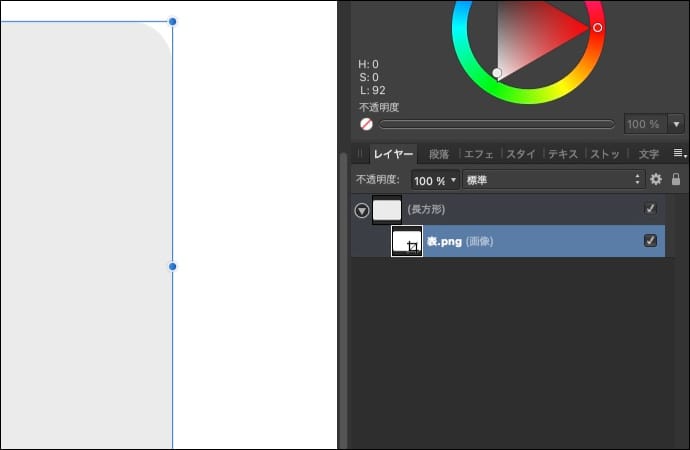Click the middle-right selection handle on canvas
The height and width of the screenshot is (450, 690).
coord(172,266)
